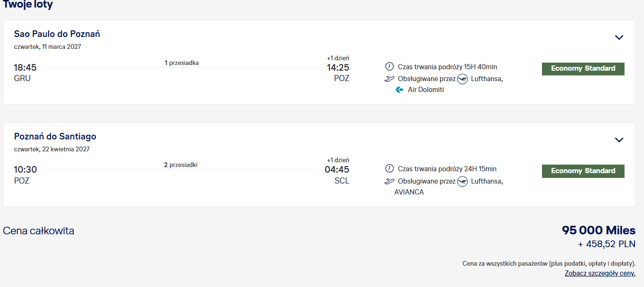This screenshot has height=287, width=644.
Task: Click the AVIANCA operator text
Action: pos(409,192)
